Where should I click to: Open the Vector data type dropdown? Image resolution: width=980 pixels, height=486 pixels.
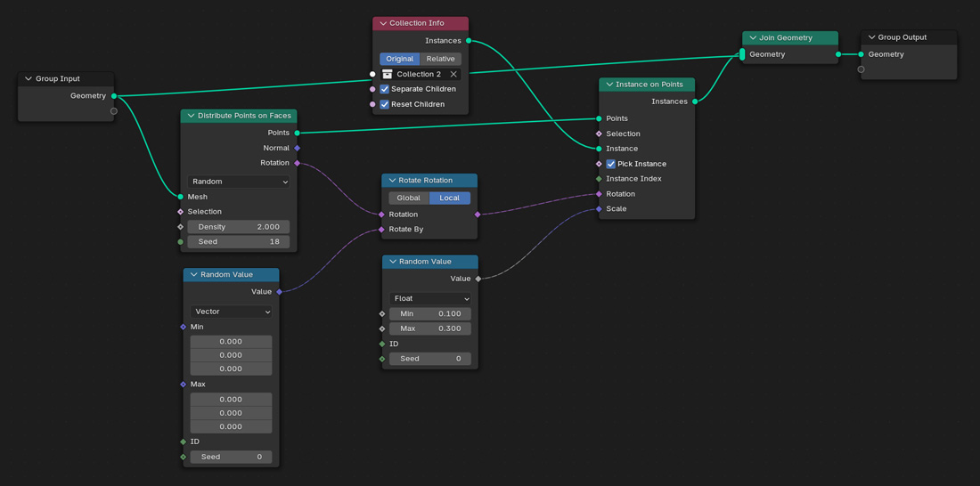coord(231,312)
